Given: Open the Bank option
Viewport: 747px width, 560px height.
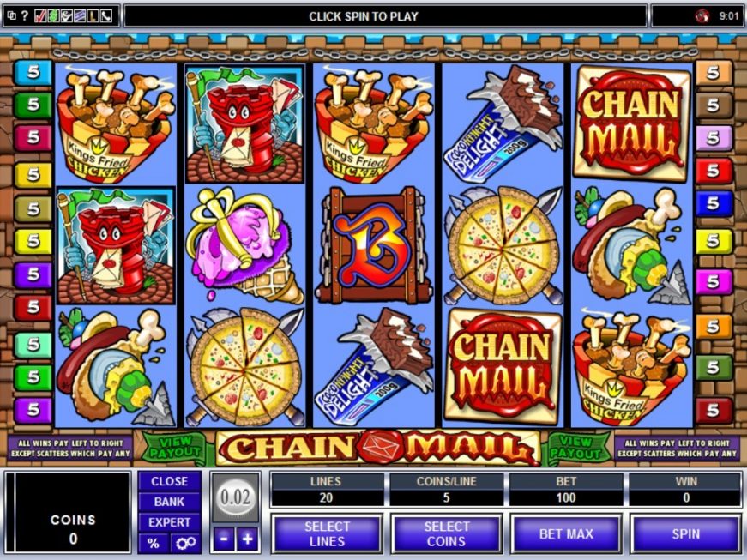Looking at the screenshot, I should coord(169,502).
